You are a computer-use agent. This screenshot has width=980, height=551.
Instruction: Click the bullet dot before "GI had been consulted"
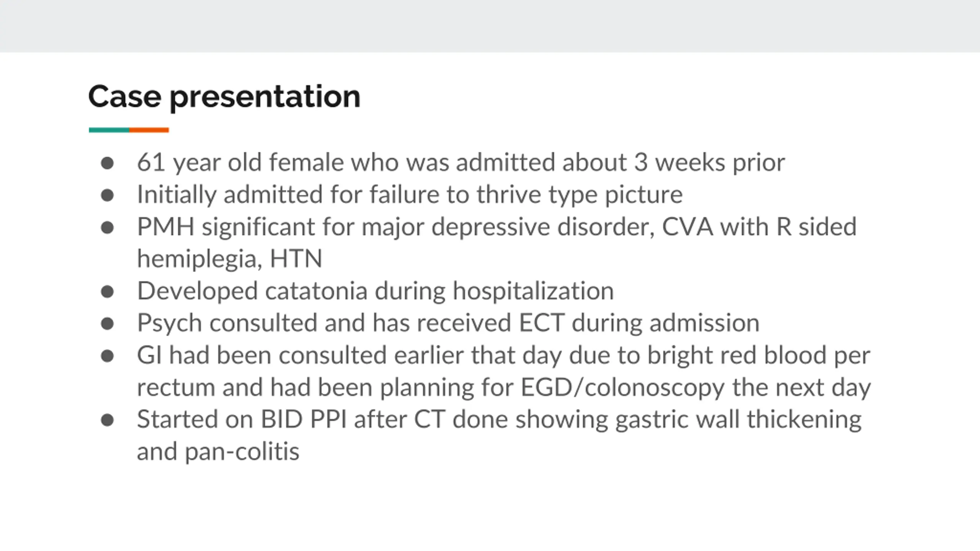coord(107,356)
